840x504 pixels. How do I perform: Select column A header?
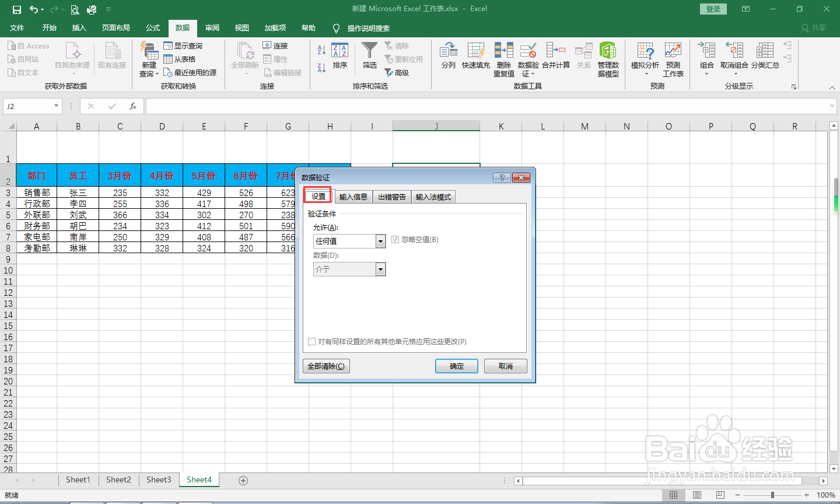coord(37,126)
